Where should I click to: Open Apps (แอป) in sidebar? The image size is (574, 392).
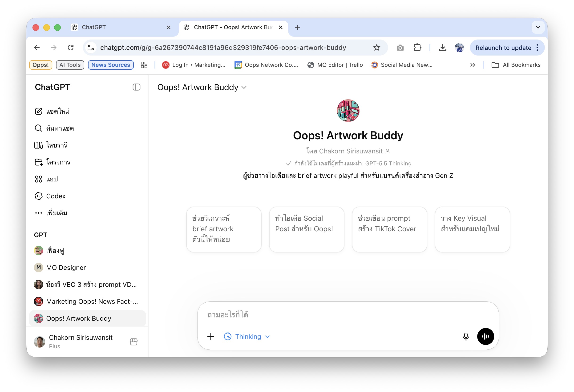[x=87, y=179]
